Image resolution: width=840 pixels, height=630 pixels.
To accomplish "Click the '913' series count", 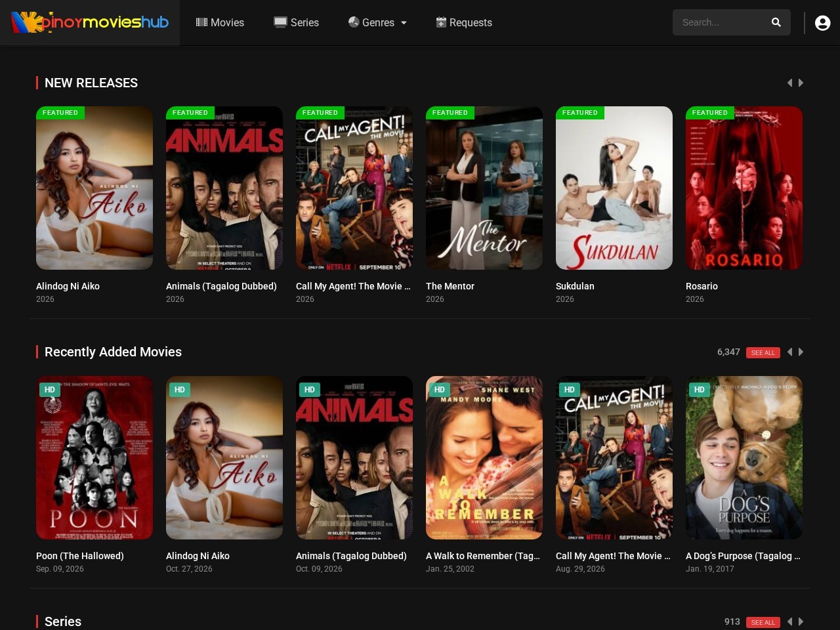I will coord(732,621).
